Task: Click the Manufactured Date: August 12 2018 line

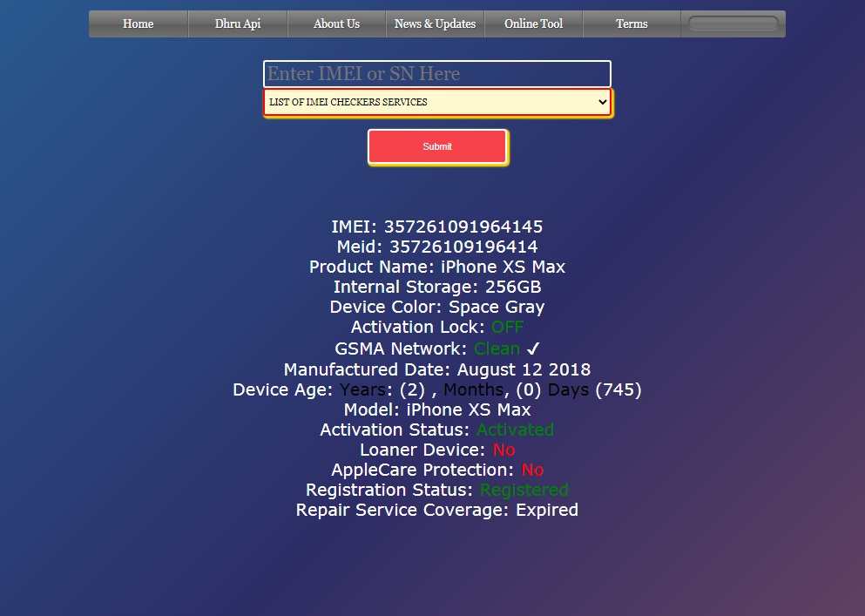Action: click(x=437, y=369)
